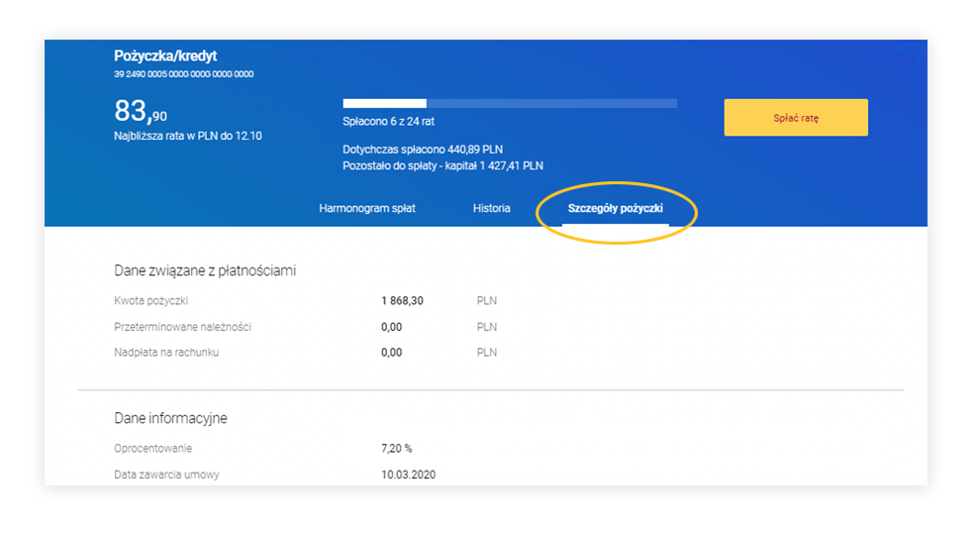Switch to the Historia tab

point(491,209)
